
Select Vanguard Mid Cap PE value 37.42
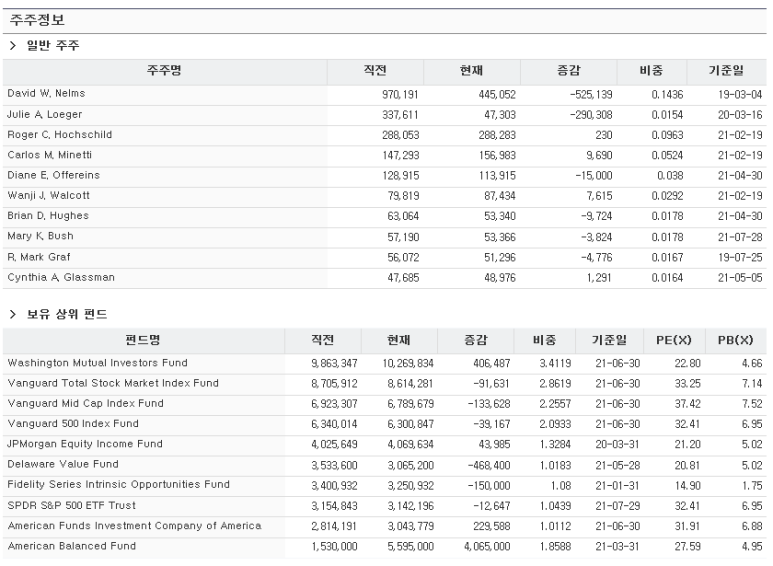pos(688,404)
